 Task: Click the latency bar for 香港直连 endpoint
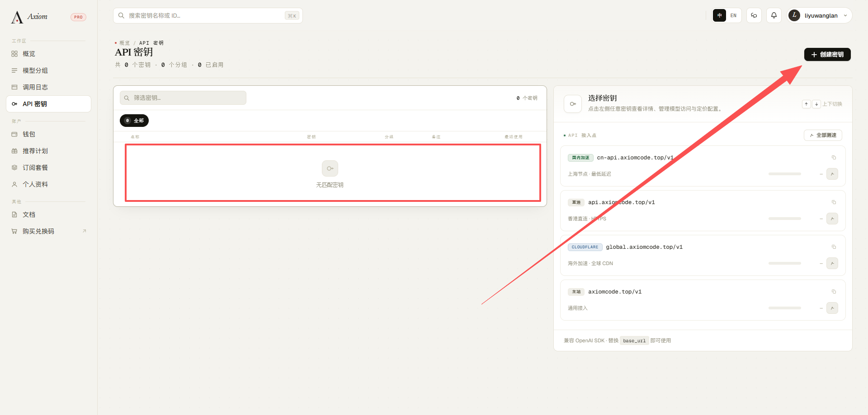click(785, 219)
